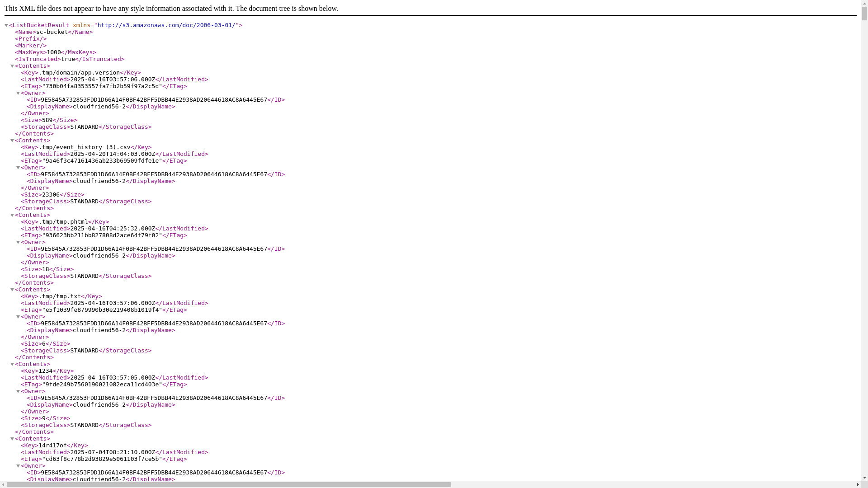This screenshot has width=868, height=488.
Task: Click the bucket name sc-bucket
Action: point(52,32)
